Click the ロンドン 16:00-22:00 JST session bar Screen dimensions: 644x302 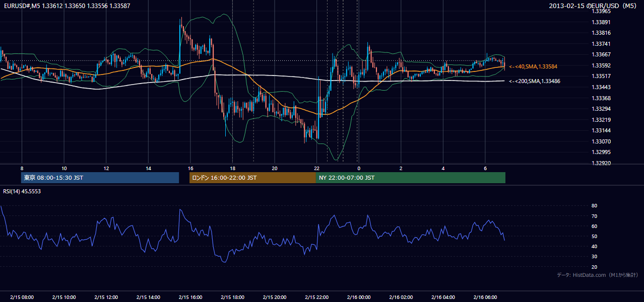[252, 178]
